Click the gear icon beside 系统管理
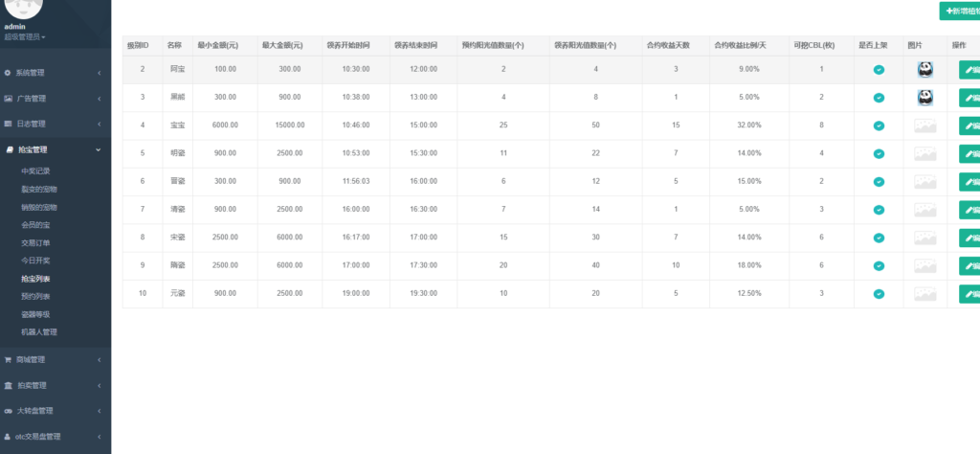The height and width of the screenshot is (454, 980). pyautogui.click(x=8, y=73)
